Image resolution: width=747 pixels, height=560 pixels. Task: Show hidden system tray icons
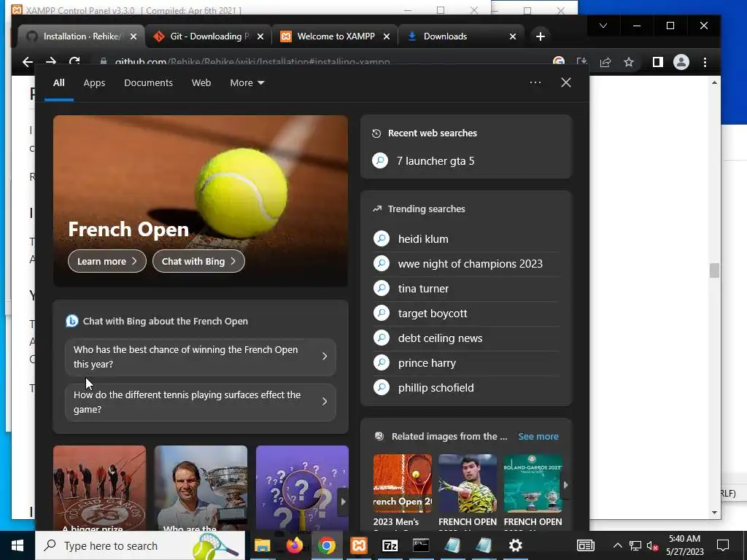click(x=617, y=545)
